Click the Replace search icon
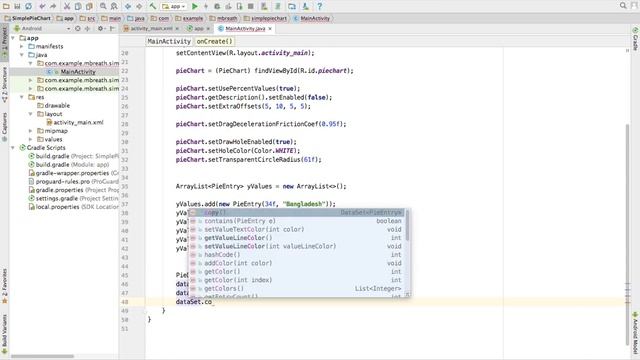This screenshot has height=360, width=640. pos(114,6)
